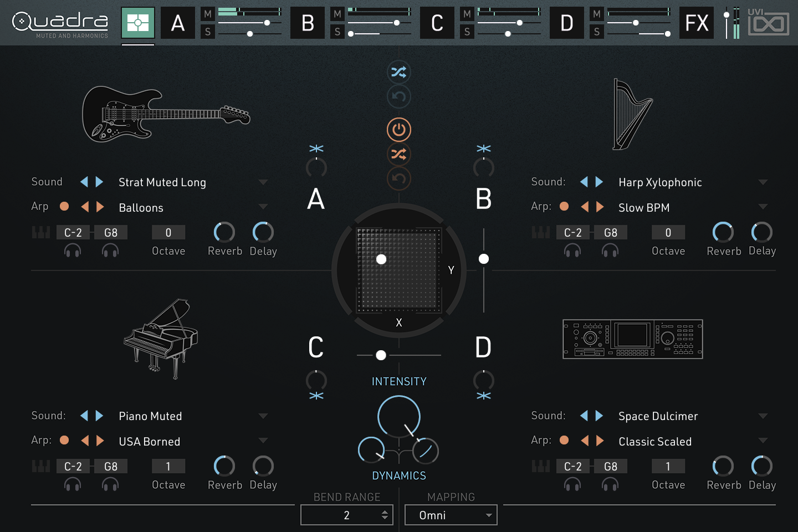Viewport: 798px width, 532px height.
Task: Solo part B with its S button
Action: tap(337, 32)
